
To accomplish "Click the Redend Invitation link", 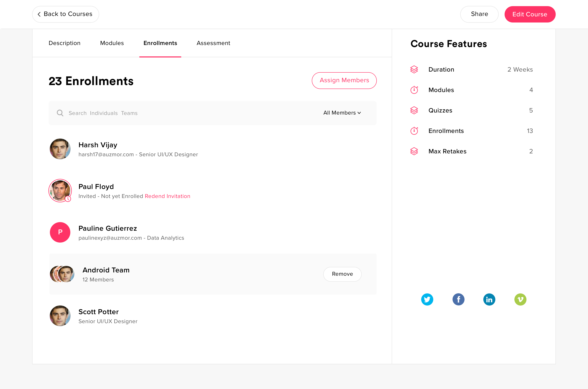I will click(167, 196).
